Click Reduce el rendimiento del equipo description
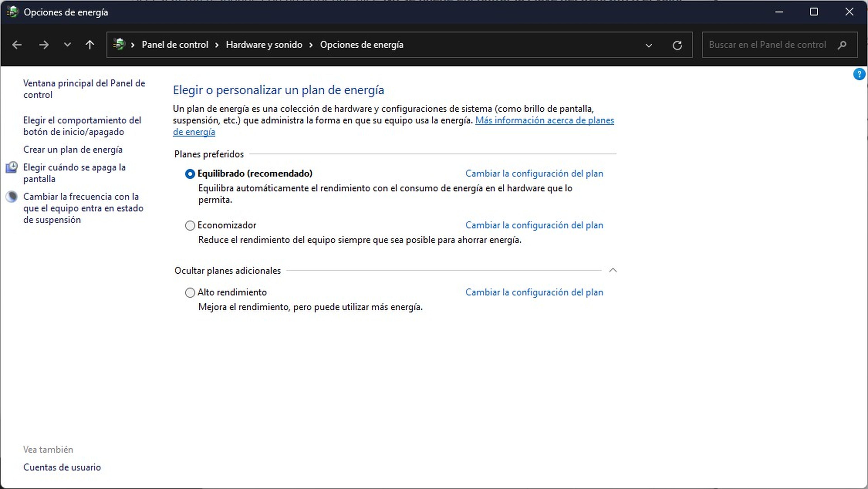The height and width of the screenshot is (489, 868). (x=360, y=240)
